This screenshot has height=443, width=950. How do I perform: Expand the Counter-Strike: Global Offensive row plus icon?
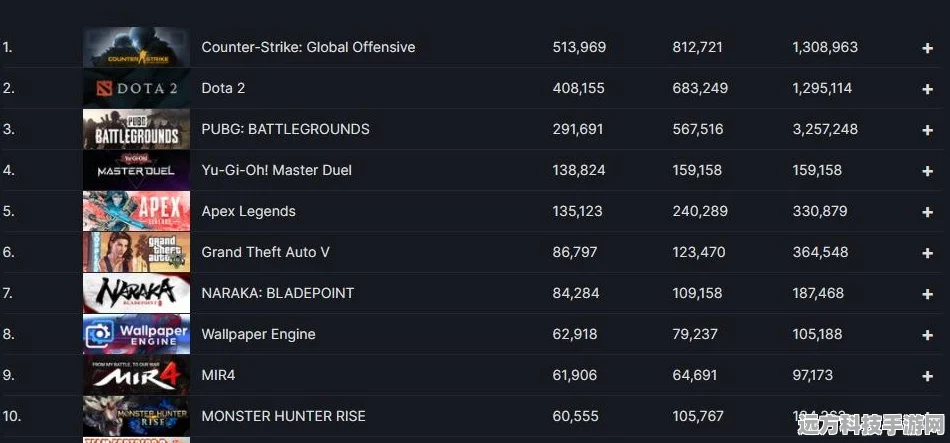point(927,48)
